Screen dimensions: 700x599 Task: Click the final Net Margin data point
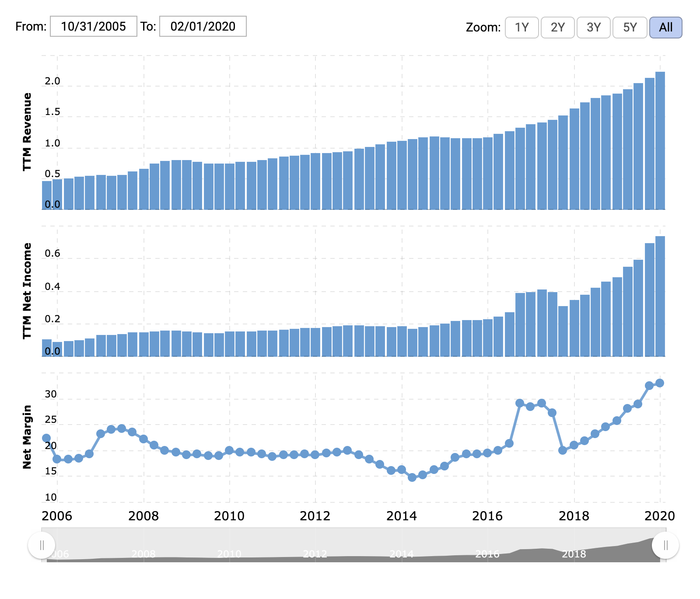click(x=660, y=383)
